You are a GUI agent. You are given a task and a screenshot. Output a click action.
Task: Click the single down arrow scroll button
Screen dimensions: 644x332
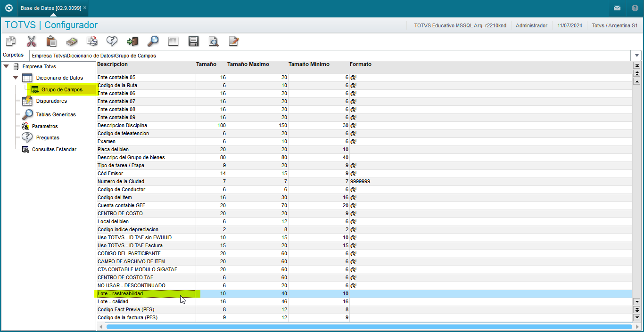[x=637, y=301]
